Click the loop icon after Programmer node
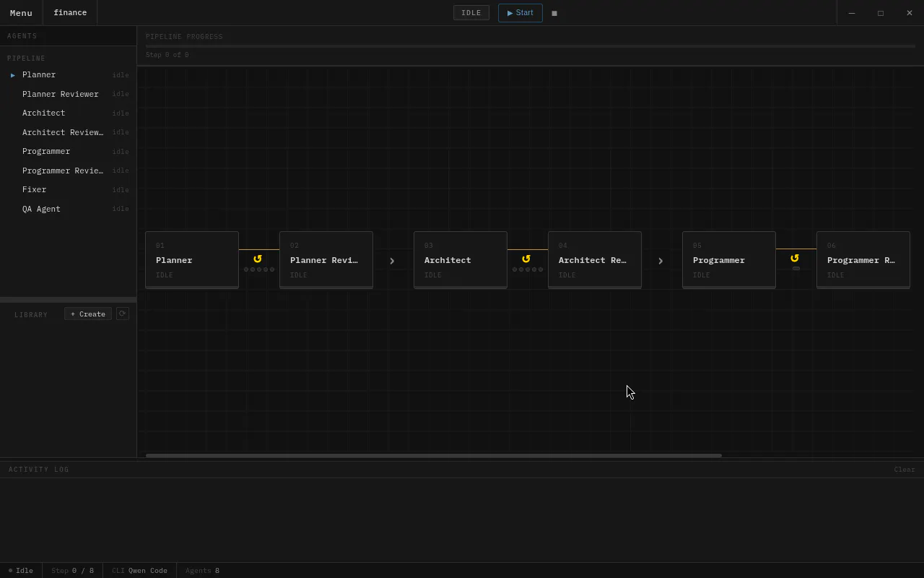Viewport: 924px width, 578px height. point(795,258)
